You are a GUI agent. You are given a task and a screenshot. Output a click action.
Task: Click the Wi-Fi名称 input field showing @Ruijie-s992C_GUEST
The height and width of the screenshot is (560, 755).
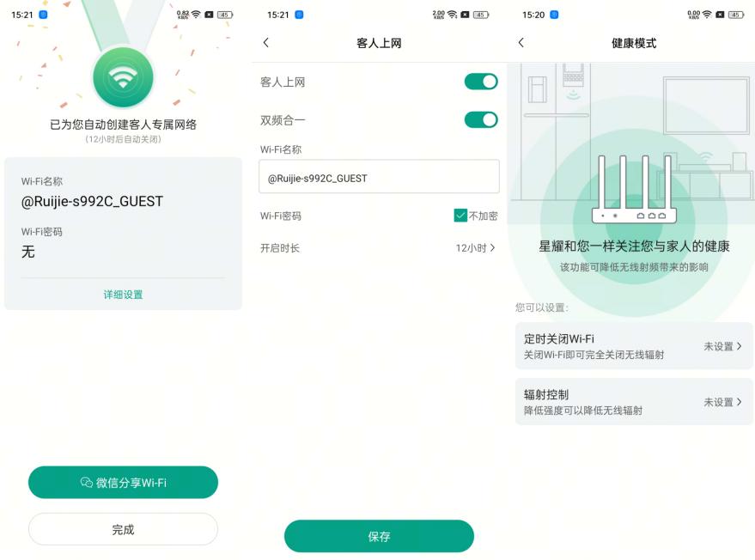[378, 176]
